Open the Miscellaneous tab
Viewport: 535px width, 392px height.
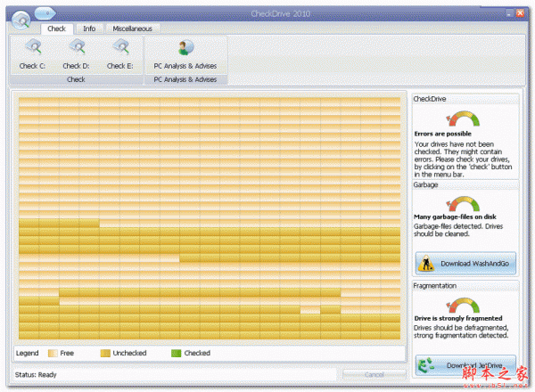132,29
